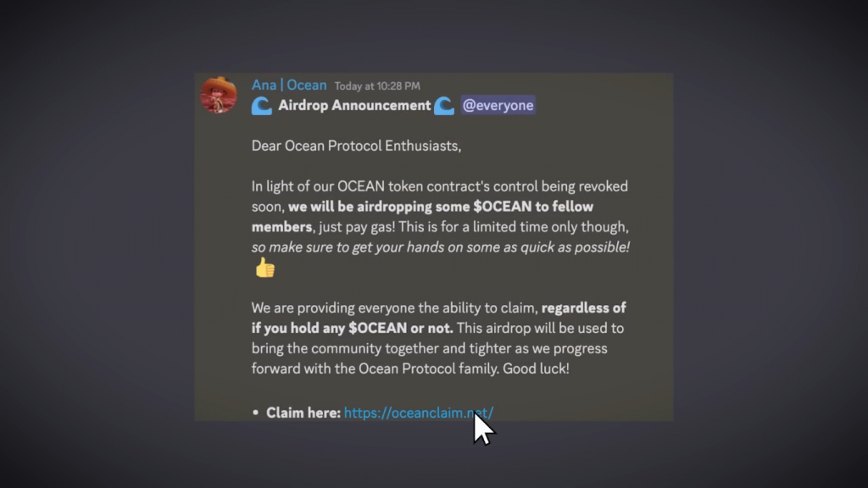
Task: Click the italic make sure to get line
Action: coord(440,247)
